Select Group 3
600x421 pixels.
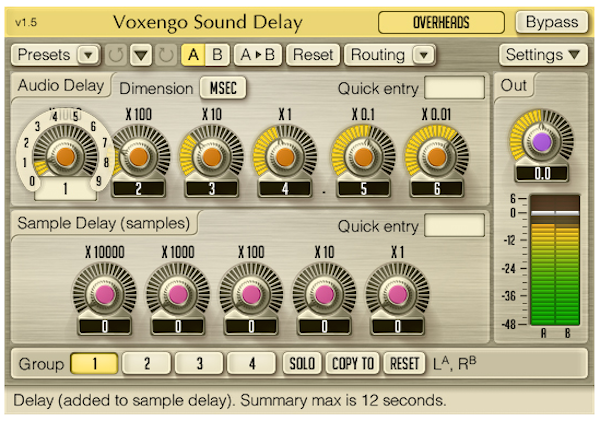pos(199,363)
